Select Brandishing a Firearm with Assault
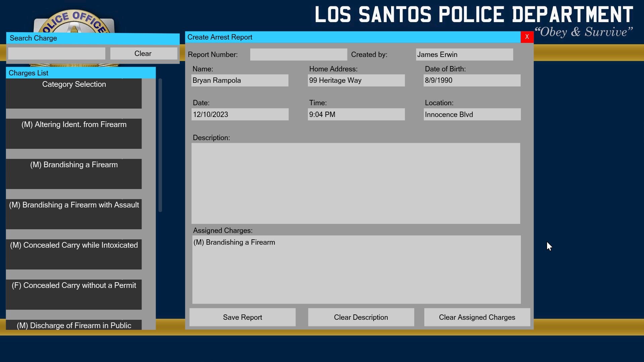 click(x=74, y=214)
